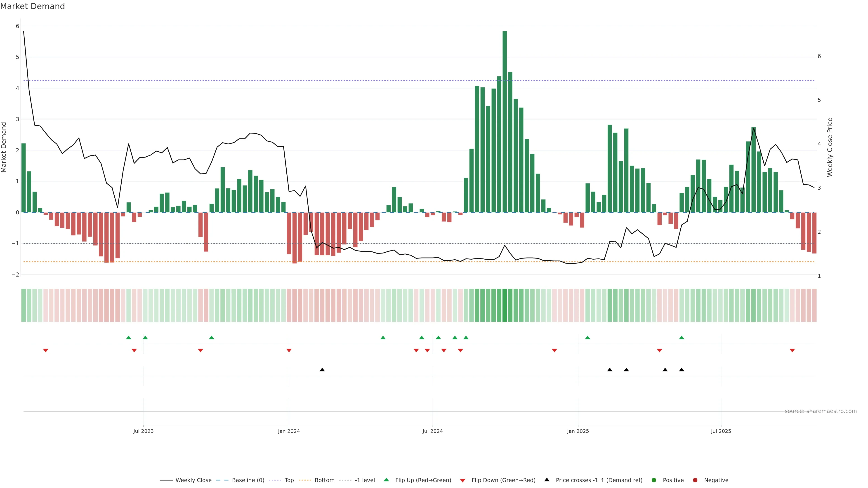
Task: Toggle the -1 level legend item
Action: tap(365, 480)
